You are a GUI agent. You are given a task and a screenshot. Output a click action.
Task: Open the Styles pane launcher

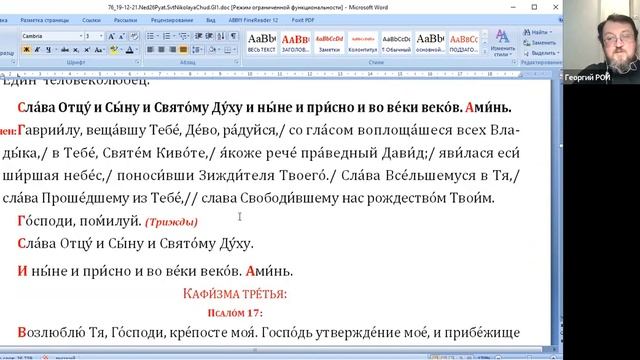coord(514,62)
